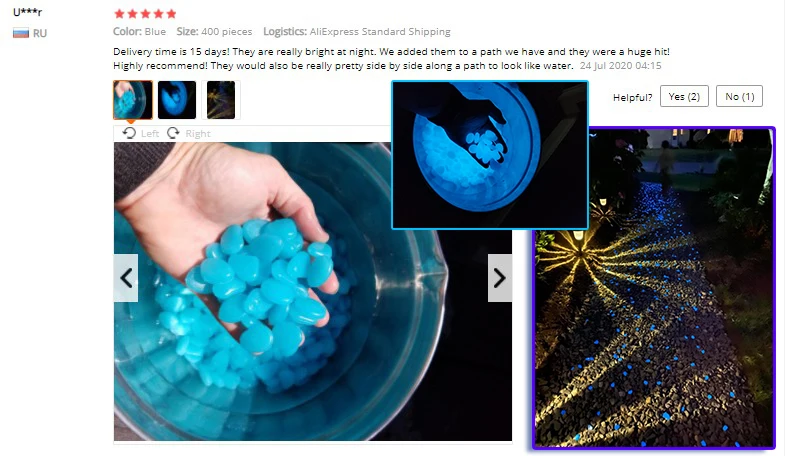Click the RU country label

click(x=40, y=34)
